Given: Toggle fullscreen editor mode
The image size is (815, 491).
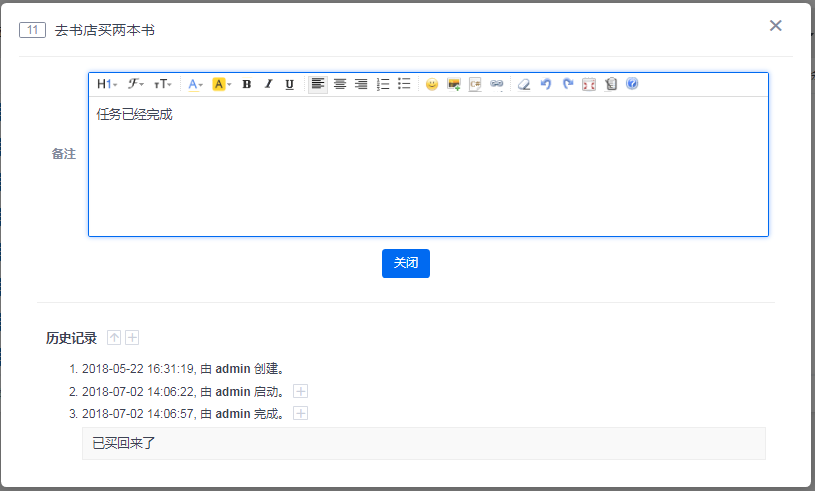Looking at the screenshot, I should point(589,84).
